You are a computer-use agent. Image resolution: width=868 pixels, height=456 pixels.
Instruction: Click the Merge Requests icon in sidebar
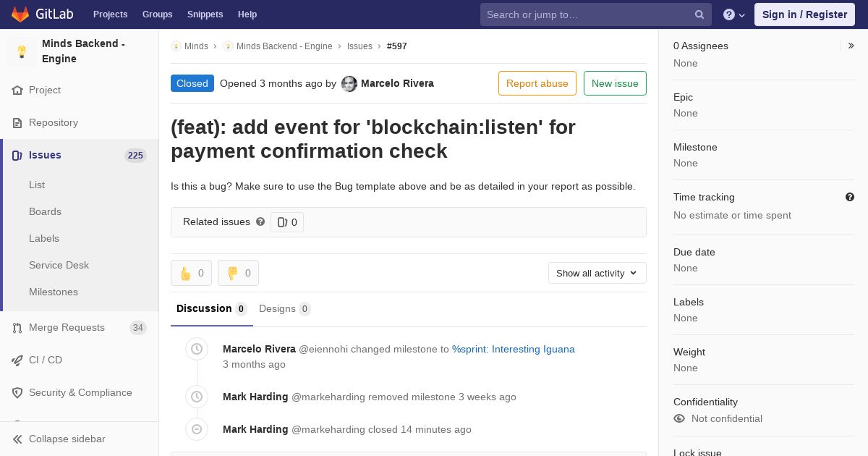(x=17, y=328)
